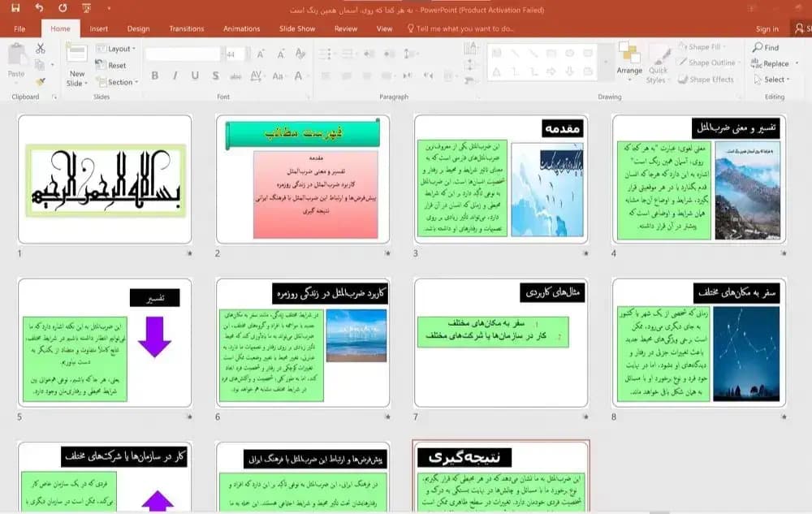
Task: Cut the selection with the scissors icon
Action: click(x=41, y=49)
